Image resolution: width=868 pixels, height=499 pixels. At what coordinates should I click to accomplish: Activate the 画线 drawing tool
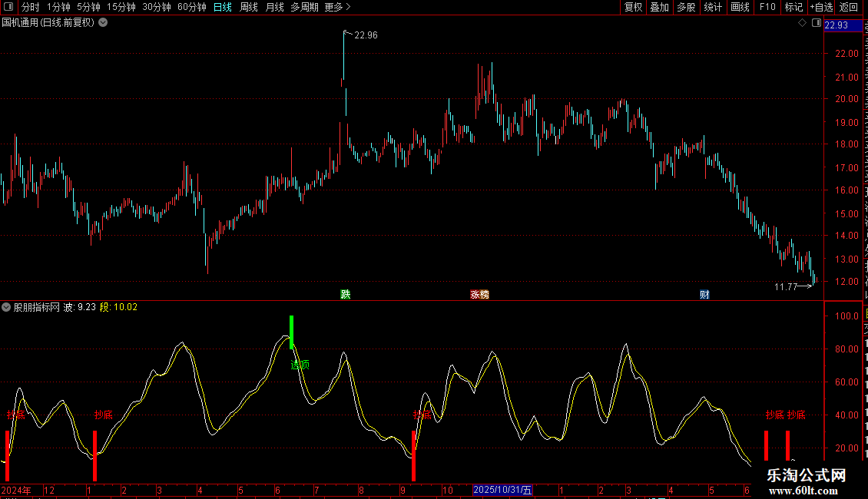[740, 7]
